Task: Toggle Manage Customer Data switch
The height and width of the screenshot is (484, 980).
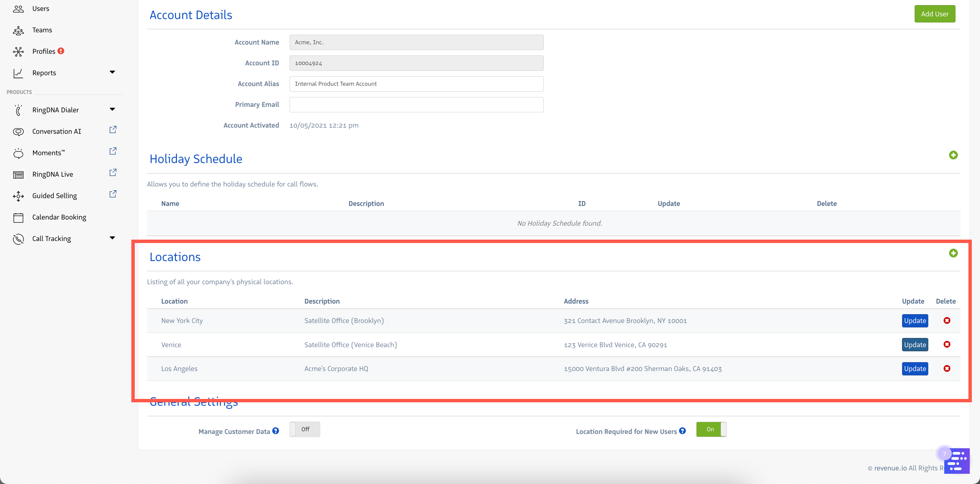Action: coord(304,429)
